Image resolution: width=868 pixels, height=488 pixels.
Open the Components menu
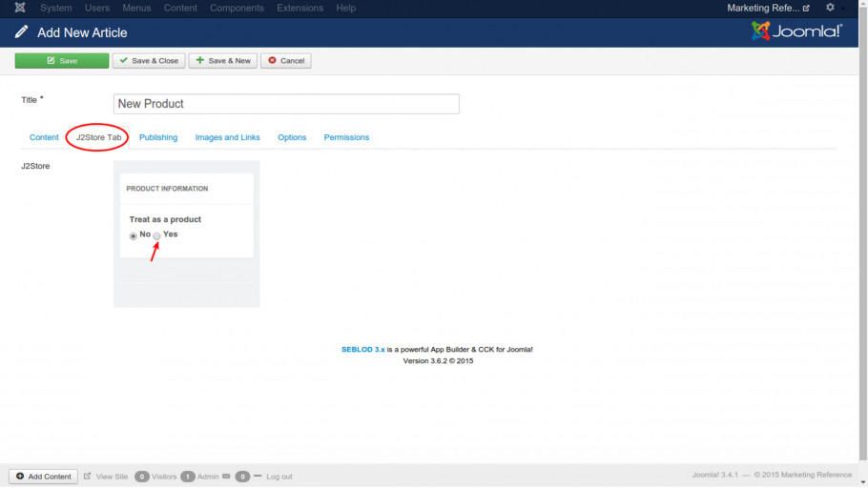(237, 8)
